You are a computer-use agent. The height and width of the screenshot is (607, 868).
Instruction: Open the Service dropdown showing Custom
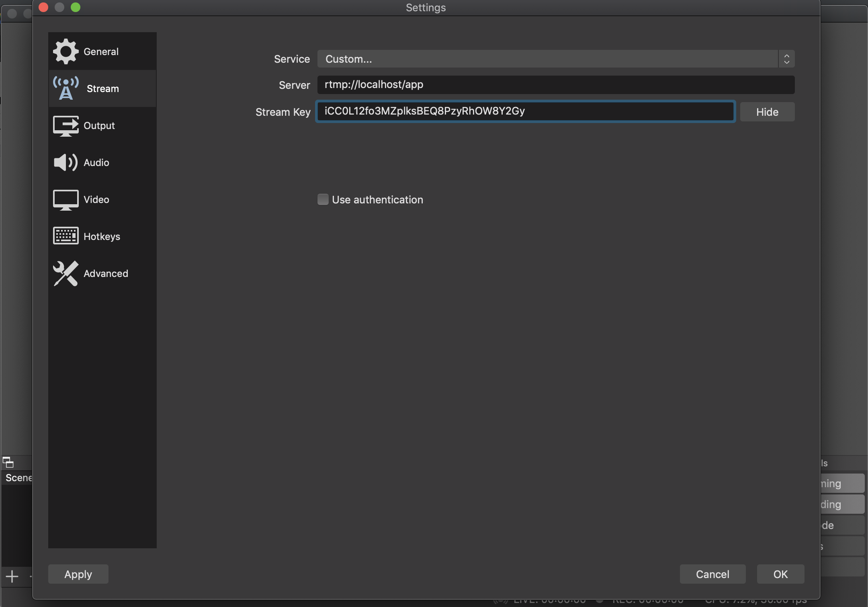pos(555,59)
